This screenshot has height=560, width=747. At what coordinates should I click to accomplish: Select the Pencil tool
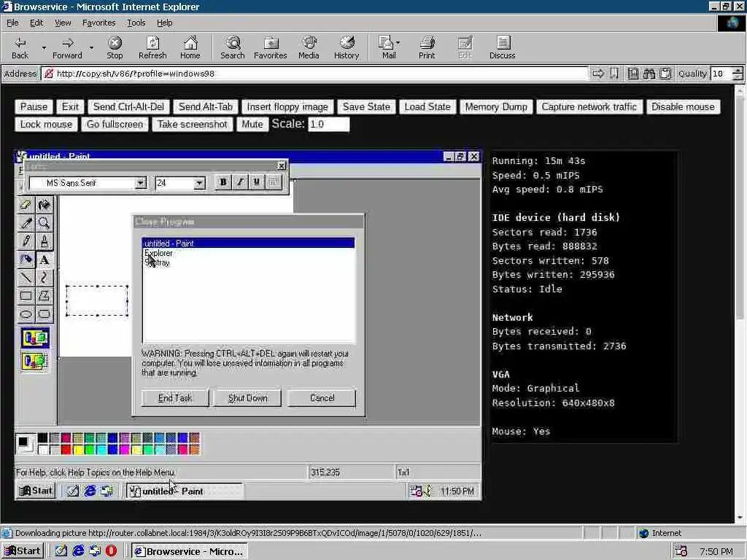pos(26,241)
